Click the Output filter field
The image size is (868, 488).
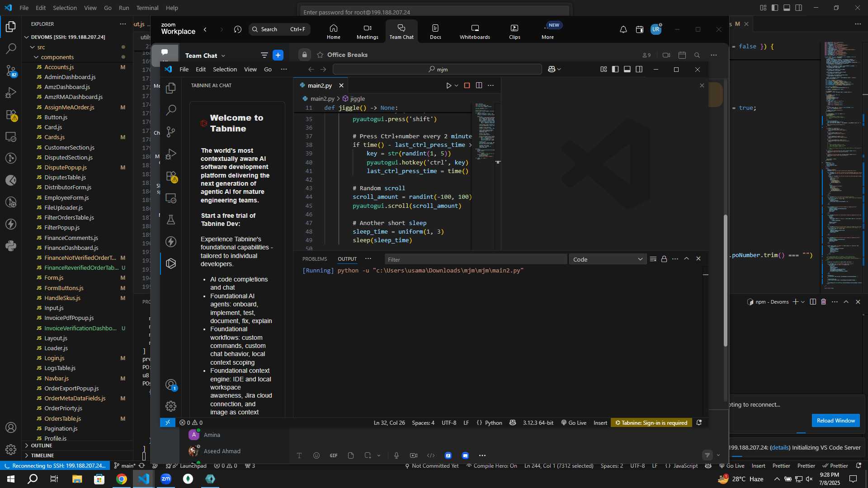[476, 259]
